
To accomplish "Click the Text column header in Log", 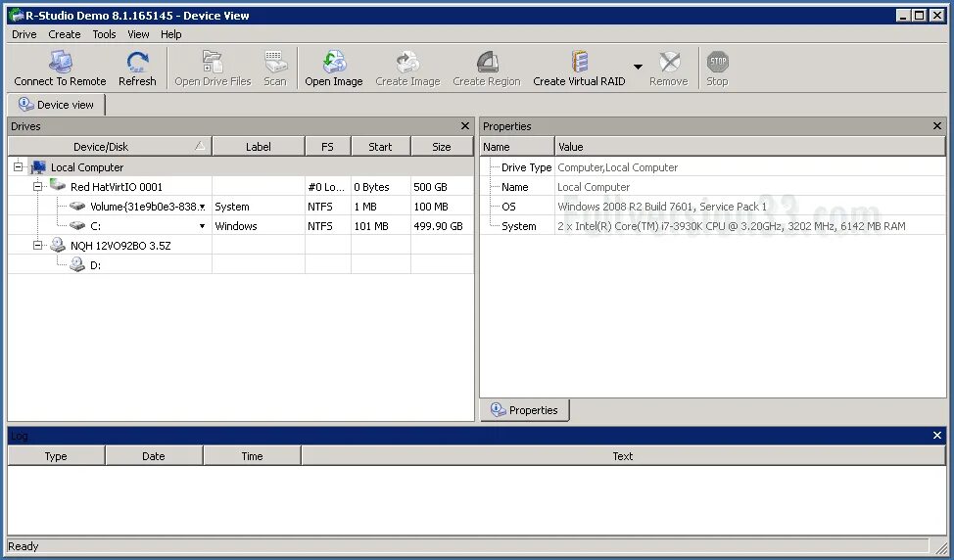I will point(623,456).
